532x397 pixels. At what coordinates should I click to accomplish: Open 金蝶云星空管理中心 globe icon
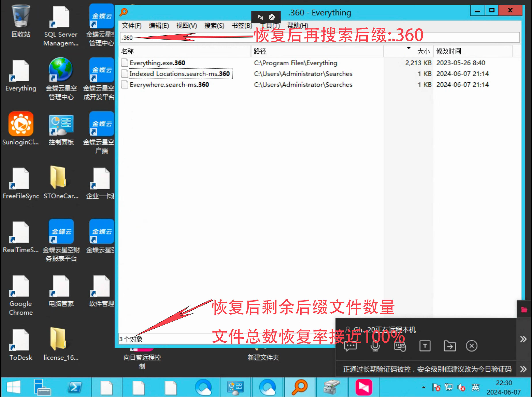tap(61, 79)
